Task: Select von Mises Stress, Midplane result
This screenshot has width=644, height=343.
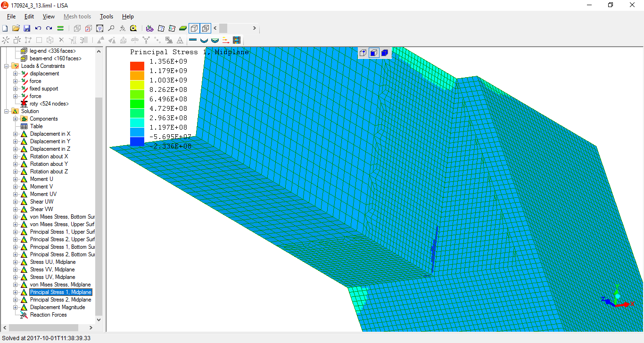Action: point(60,285)
